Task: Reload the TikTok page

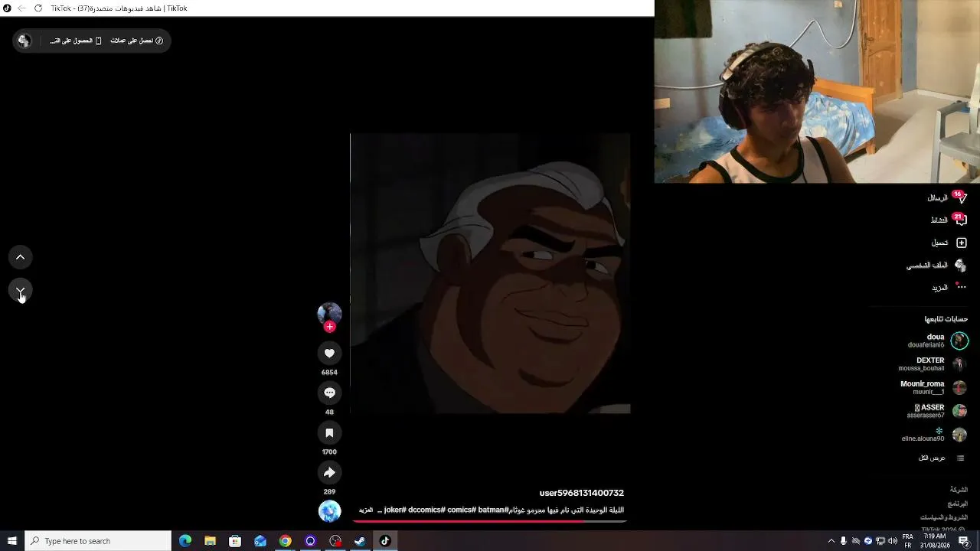Action: click(38, 8)
